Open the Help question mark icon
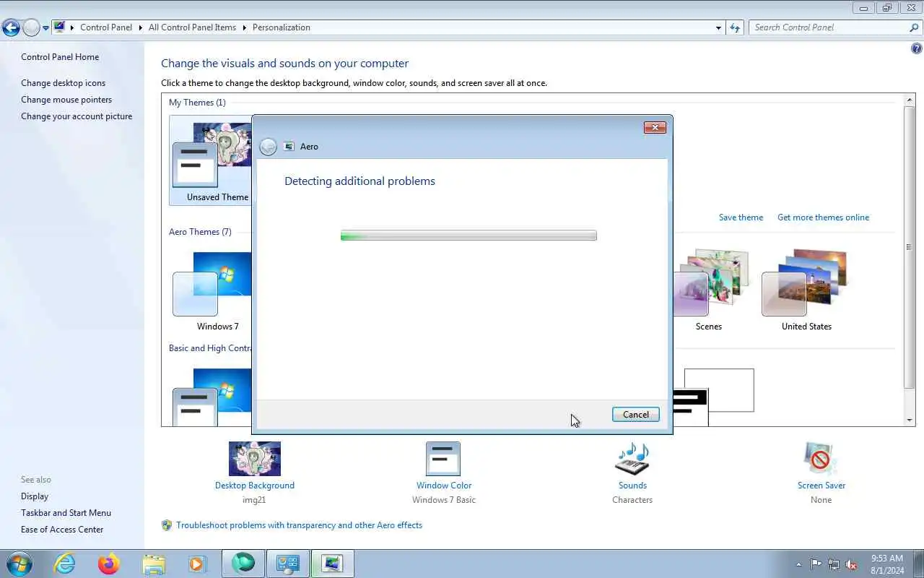Viewport: 924px width, 578px height. coord(916,49)
